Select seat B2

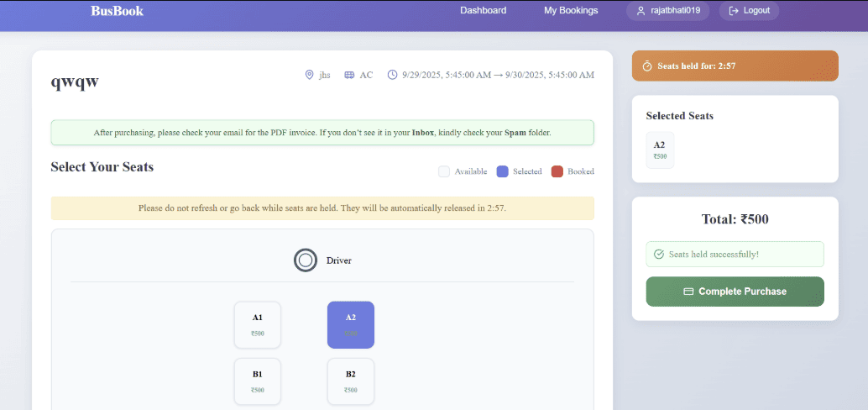pyautogui.click(x=351, y=381)
